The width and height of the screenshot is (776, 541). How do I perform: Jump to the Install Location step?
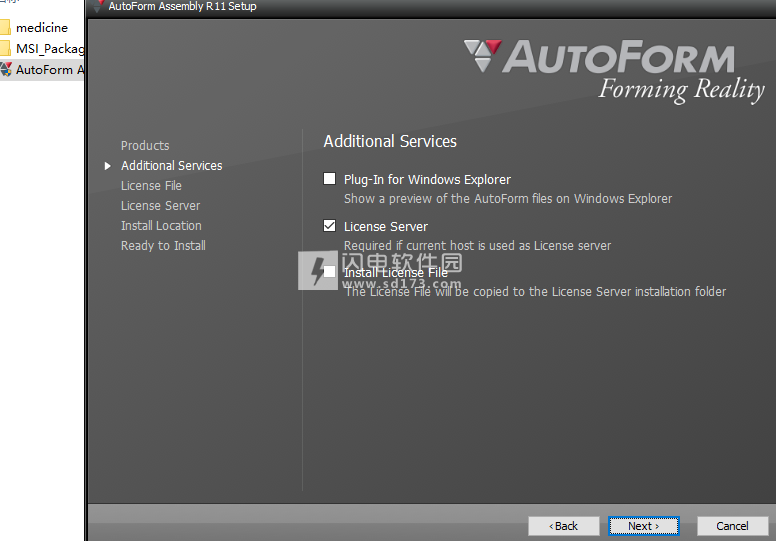coord(161,226)
